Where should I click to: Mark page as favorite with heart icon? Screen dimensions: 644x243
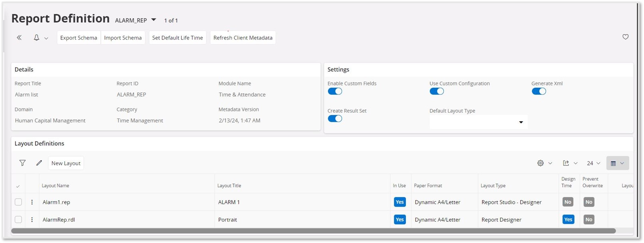(x=625, y=37)
